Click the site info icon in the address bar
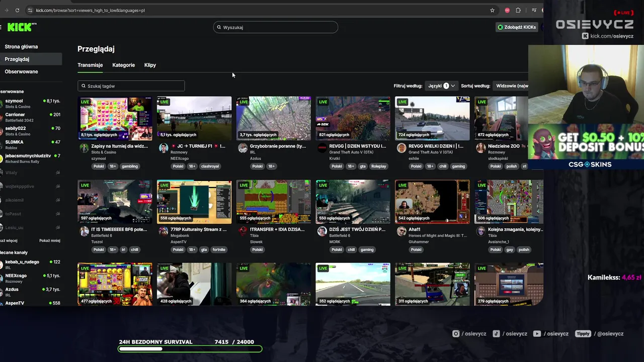 30,10
